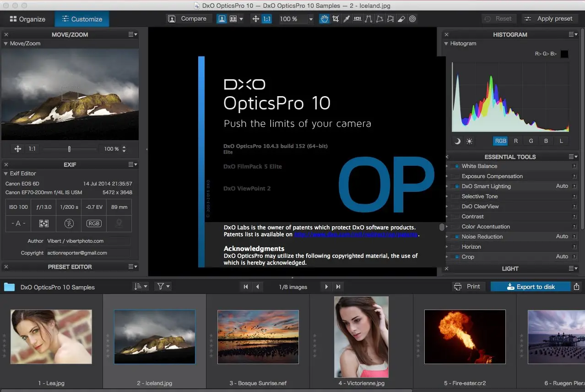Toggle Noise Reduction correction

tap(455, 237)
